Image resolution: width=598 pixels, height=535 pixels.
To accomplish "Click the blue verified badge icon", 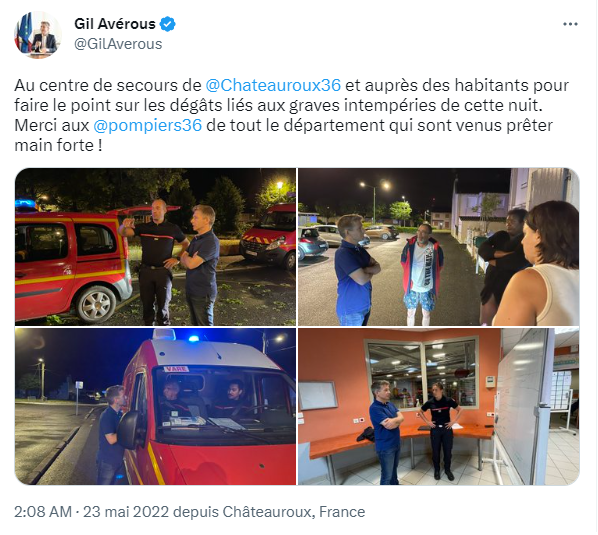I will (x=167, y=24).
